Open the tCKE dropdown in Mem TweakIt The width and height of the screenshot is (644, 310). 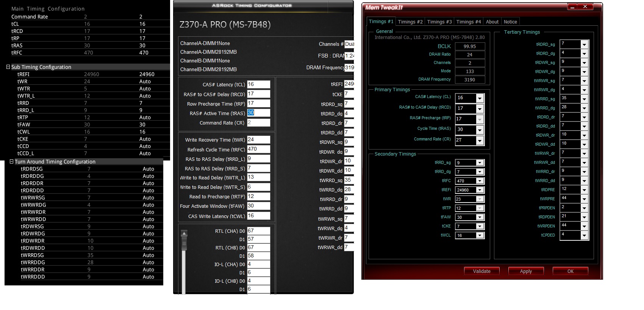pyautogui.click(x=480, y=226)
